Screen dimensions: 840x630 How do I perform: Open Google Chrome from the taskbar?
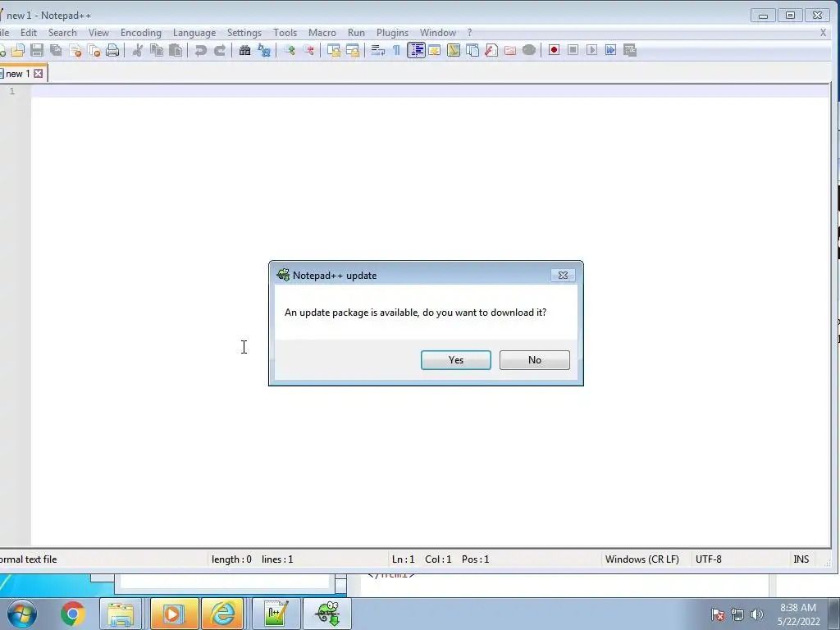(x=73, y=614)
